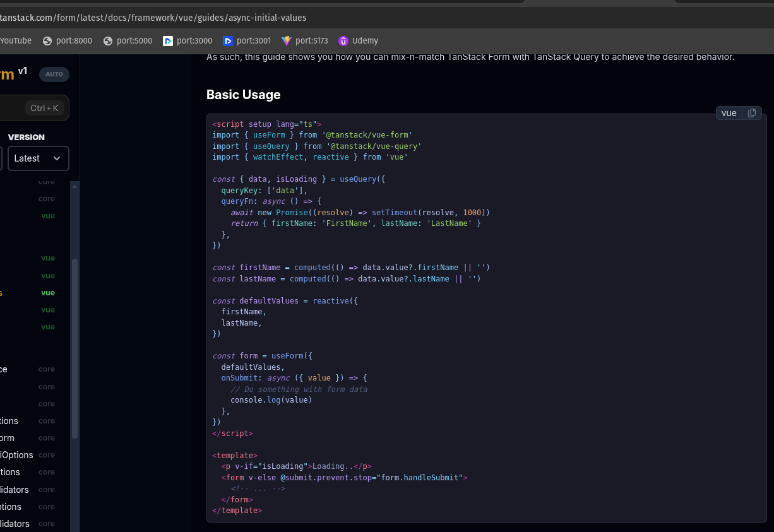
Task: Open the port:8000 bookmark
Action: click(68, 41)
